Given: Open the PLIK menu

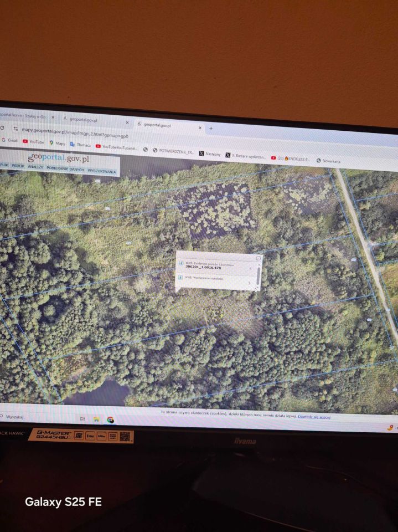Looking at the screenshot, I should coord(4,165).
